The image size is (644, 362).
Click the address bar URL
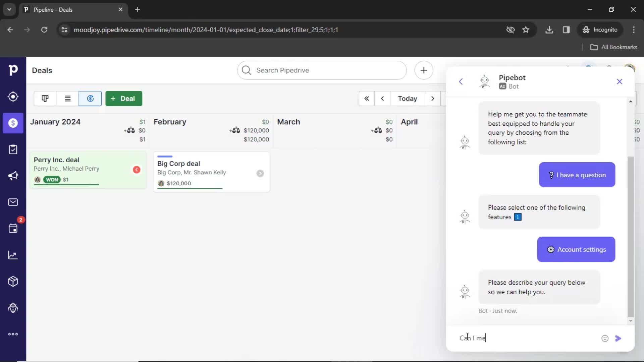point(206,30)
